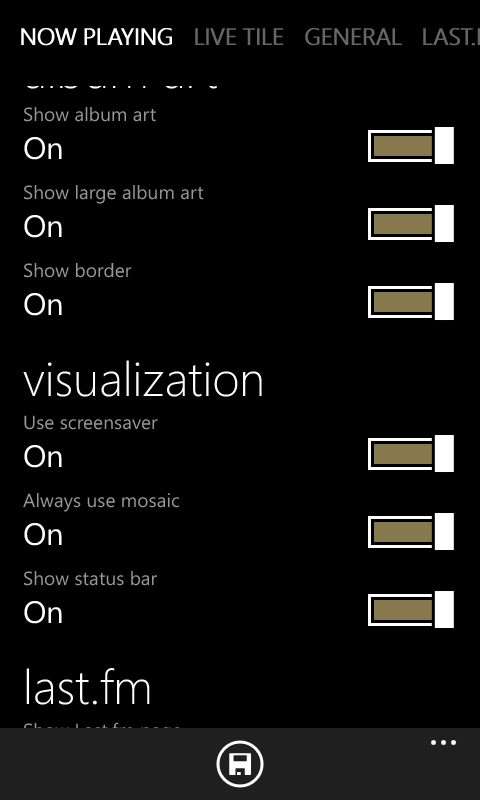Go to the LAST.FM tab
480x800 pixels.
(x=451, y=37)
